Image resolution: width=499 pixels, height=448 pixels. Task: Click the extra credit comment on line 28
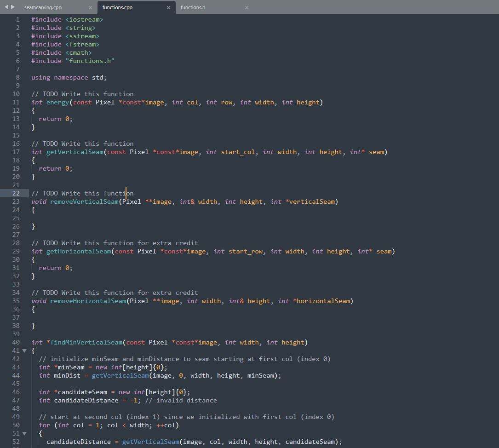pyautogui.click(x=115, y=243)
